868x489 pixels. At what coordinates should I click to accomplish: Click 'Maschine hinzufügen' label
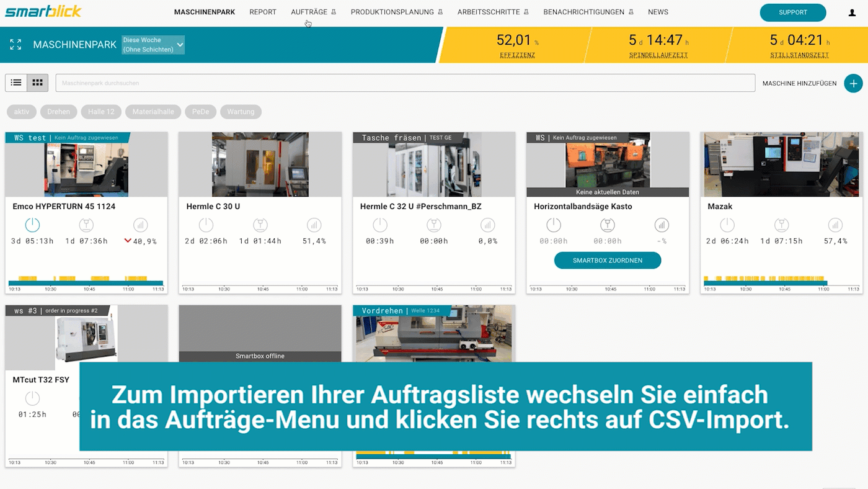point(799,83)
